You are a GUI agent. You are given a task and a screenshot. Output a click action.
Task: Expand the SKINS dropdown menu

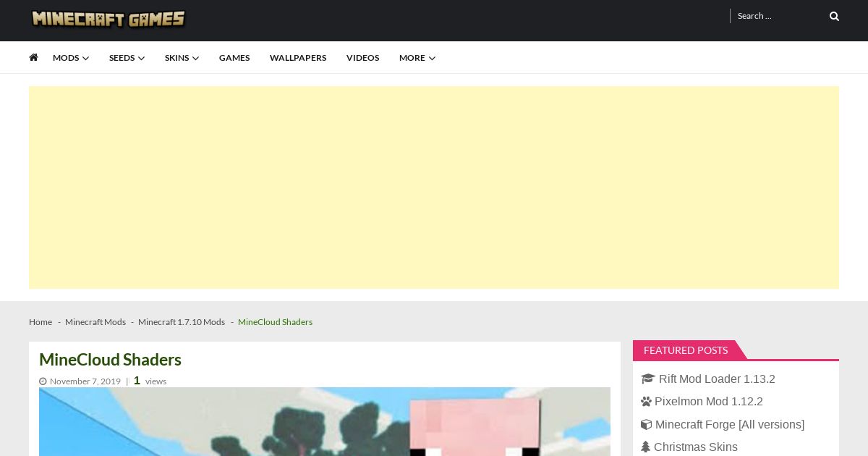click(182, 58)
